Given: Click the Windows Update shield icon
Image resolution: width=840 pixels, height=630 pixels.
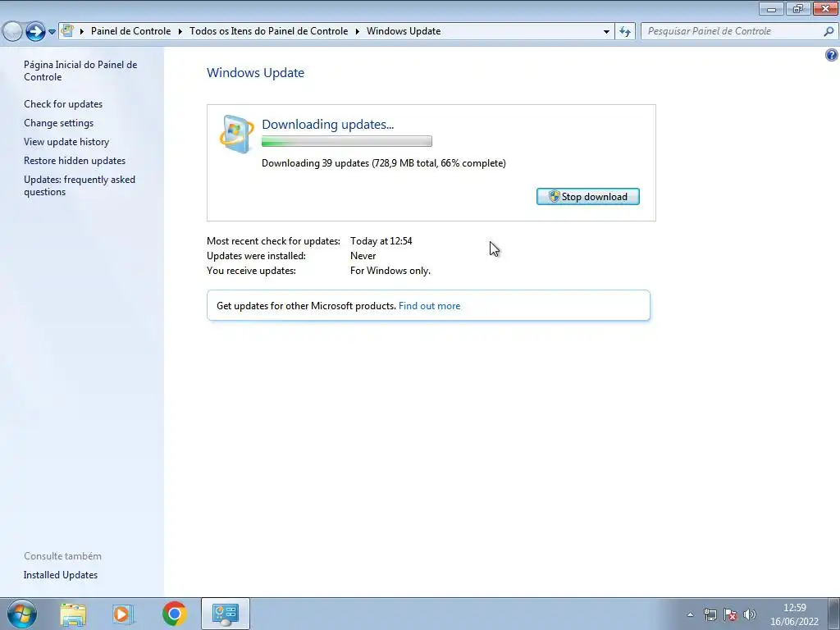Looking at the screenshot, I should click(x=236, y=134).
